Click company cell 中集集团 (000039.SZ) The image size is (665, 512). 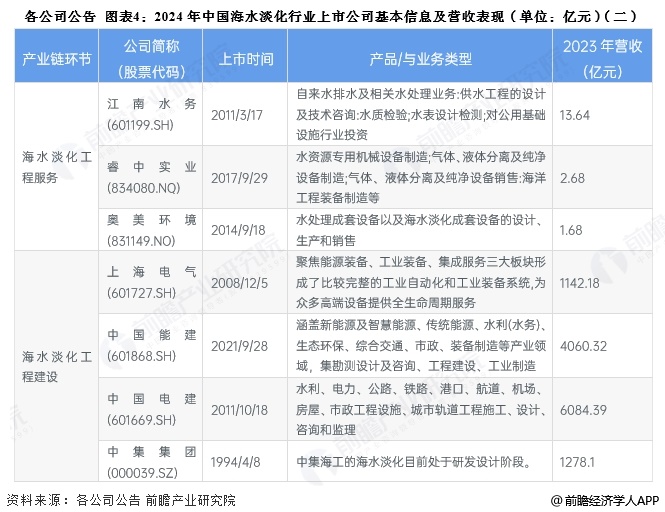tap(151, 461)
